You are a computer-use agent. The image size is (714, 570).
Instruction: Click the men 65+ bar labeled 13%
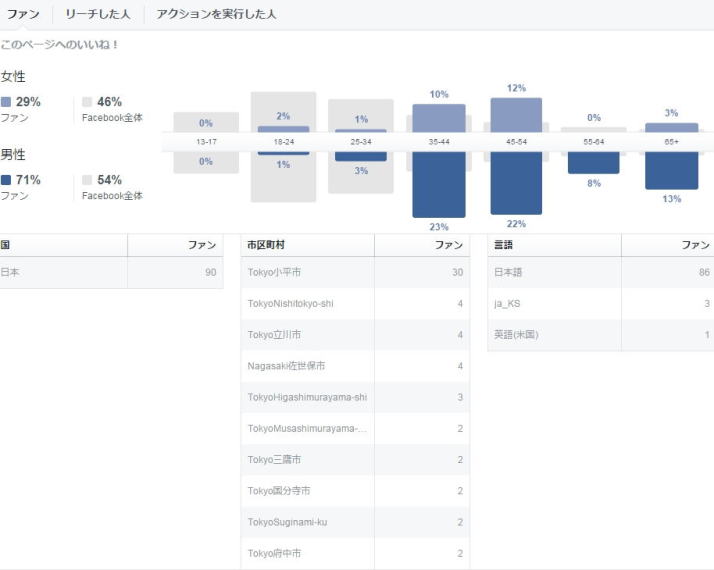click(x=672, y=170)
